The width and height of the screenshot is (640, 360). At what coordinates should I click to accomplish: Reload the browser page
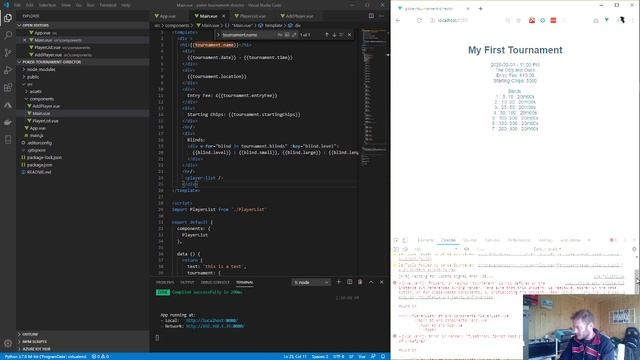(x=419, y=20)
